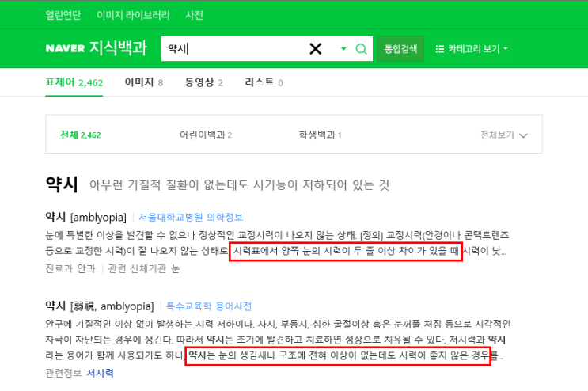Click the NAVER logo

point(65,48)
